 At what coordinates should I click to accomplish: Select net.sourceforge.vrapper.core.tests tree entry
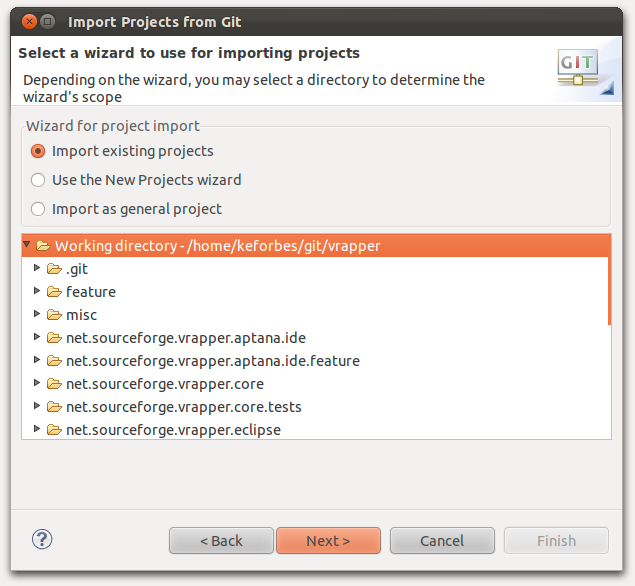click(x=183, y=407)
